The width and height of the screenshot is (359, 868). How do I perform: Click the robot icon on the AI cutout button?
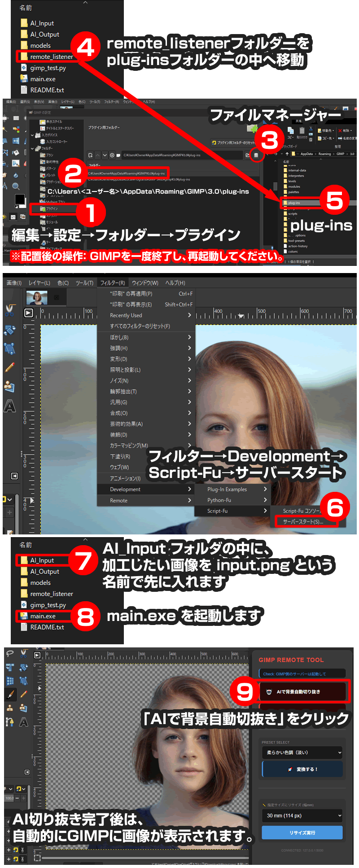(x=269, y=692)
